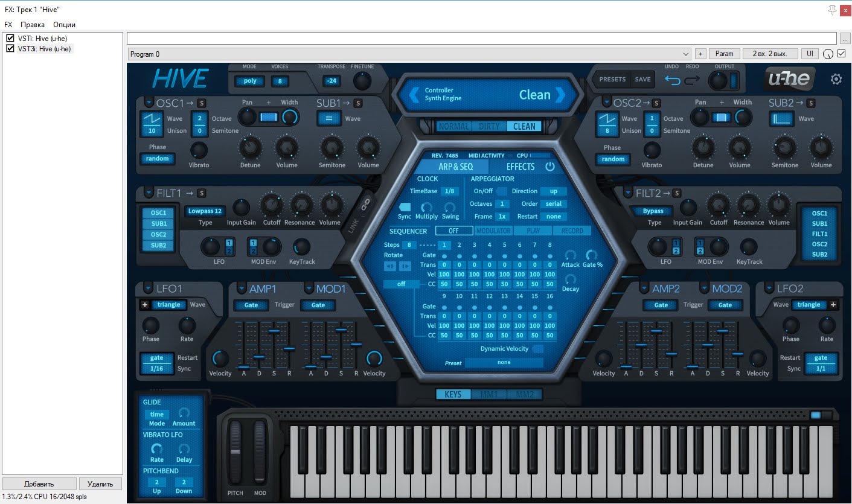
Task: Click the LFO2 plus icon
Action: [x=833, y=305]
